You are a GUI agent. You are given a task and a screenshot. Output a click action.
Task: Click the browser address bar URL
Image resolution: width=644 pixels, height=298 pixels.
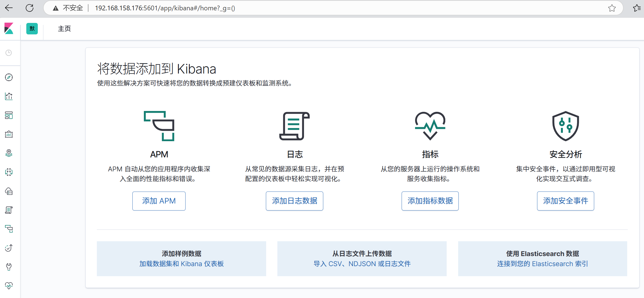click(165, 8)
